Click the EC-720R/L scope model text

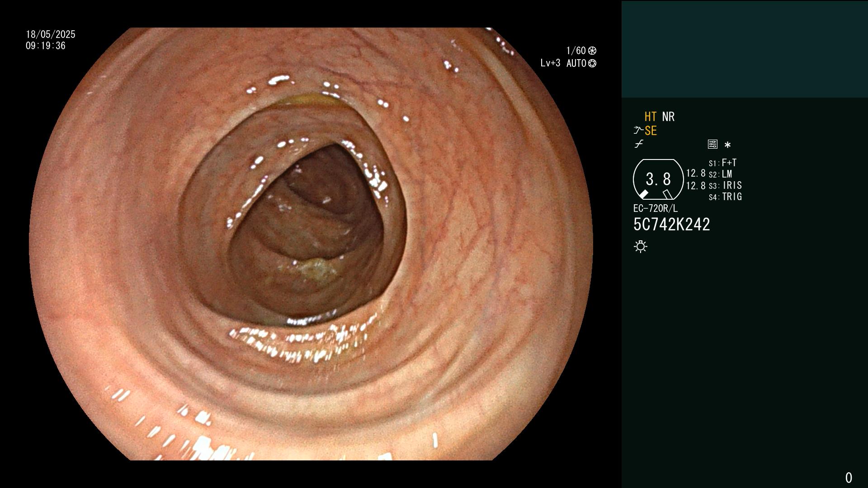656,208
